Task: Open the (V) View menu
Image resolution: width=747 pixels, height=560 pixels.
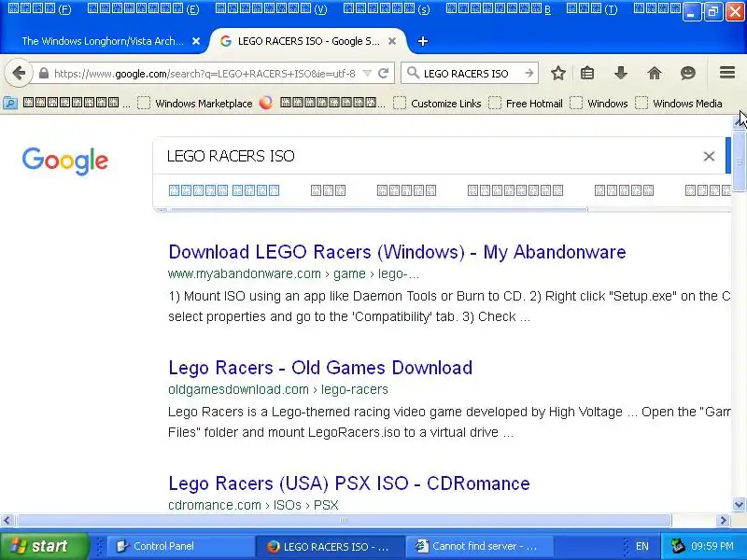Action: point(272,8)
